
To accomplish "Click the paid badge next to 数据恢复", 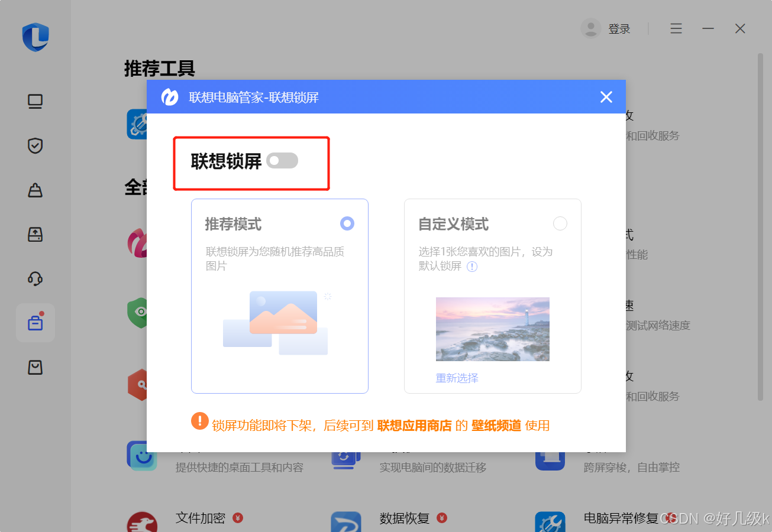I will click(x=442, y=518).
